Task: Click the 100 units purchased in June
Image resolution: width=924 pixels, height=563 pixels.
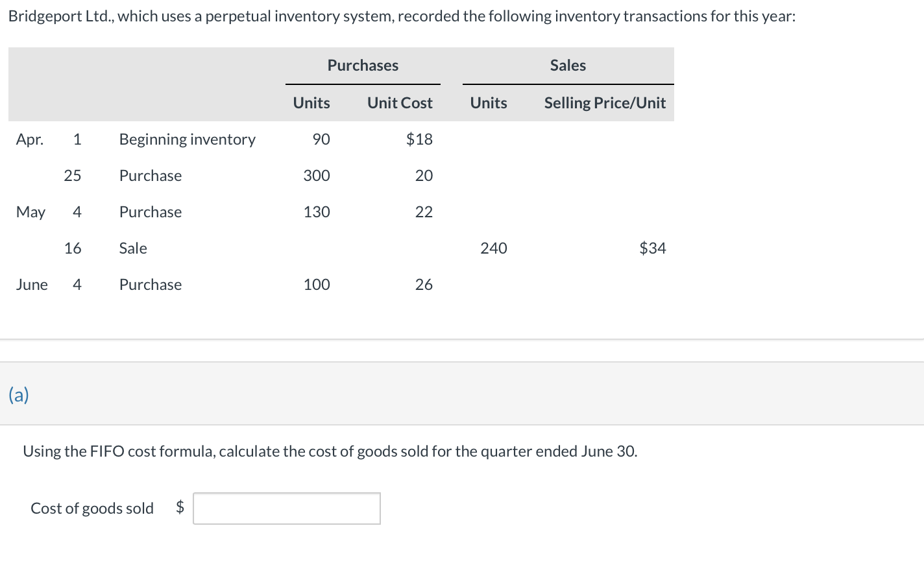Action: (x=317, y=284)
